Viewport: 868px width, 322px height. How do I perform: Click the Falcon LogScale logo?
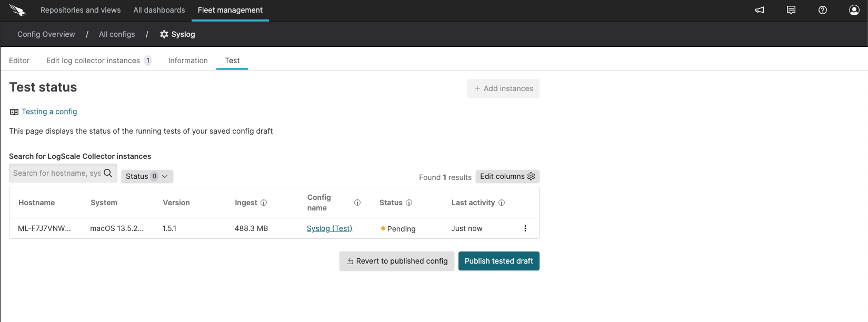tap(17, 10)
